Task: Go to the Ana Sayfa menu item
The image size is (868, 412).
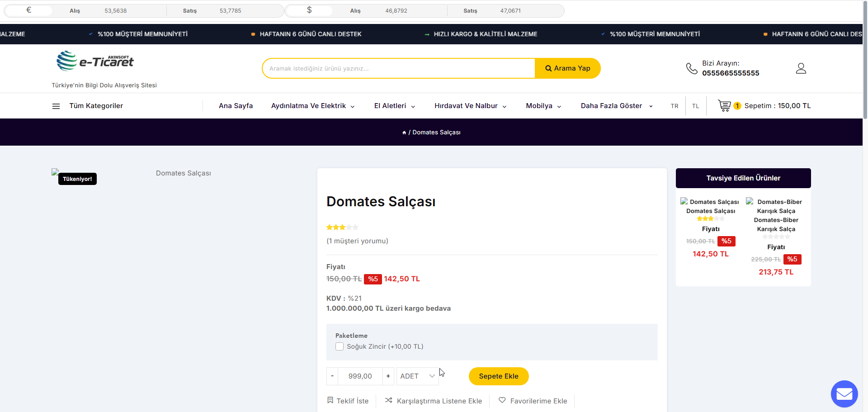Action: click(236, 106)
